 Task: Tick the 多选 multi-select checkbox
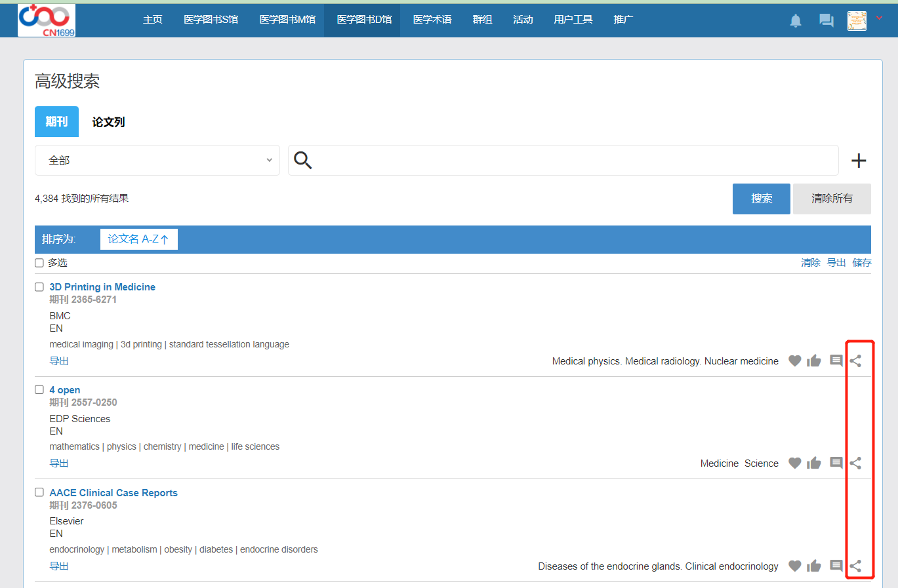pos(39,263)
